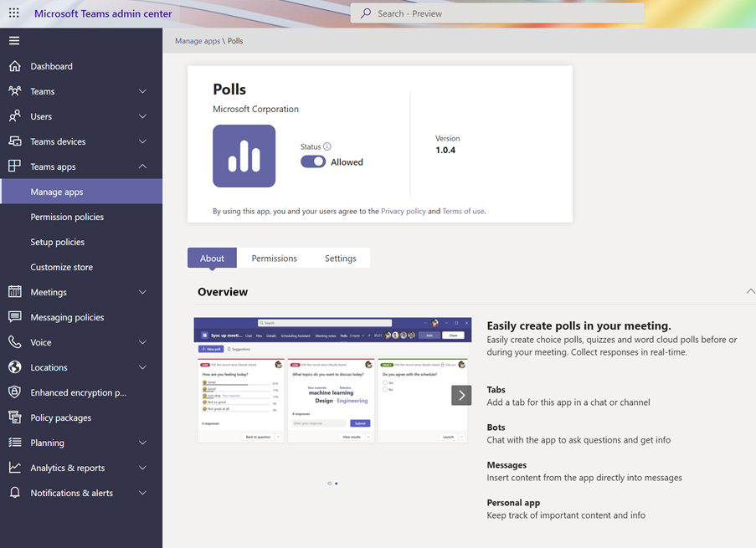Open Dashboard in the sidebar
This screenshot has height=548, width=756.
81,66
